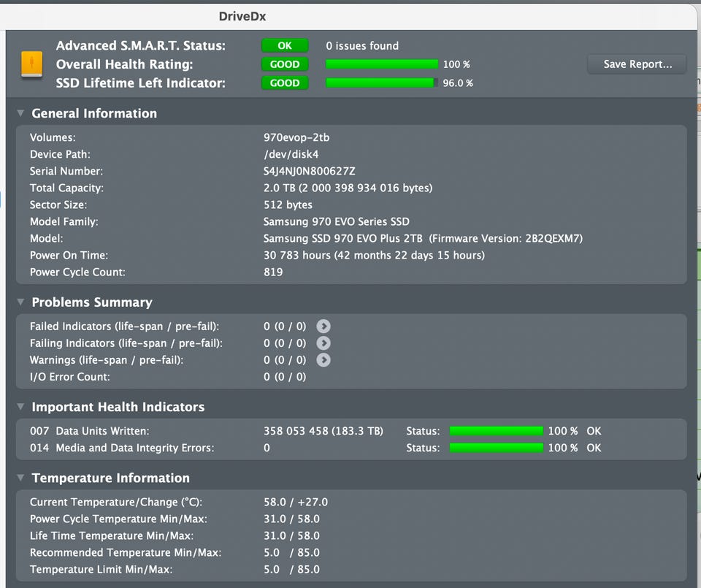Click the Total Capacity value 2.0 TB

click(x=348, y=188)
